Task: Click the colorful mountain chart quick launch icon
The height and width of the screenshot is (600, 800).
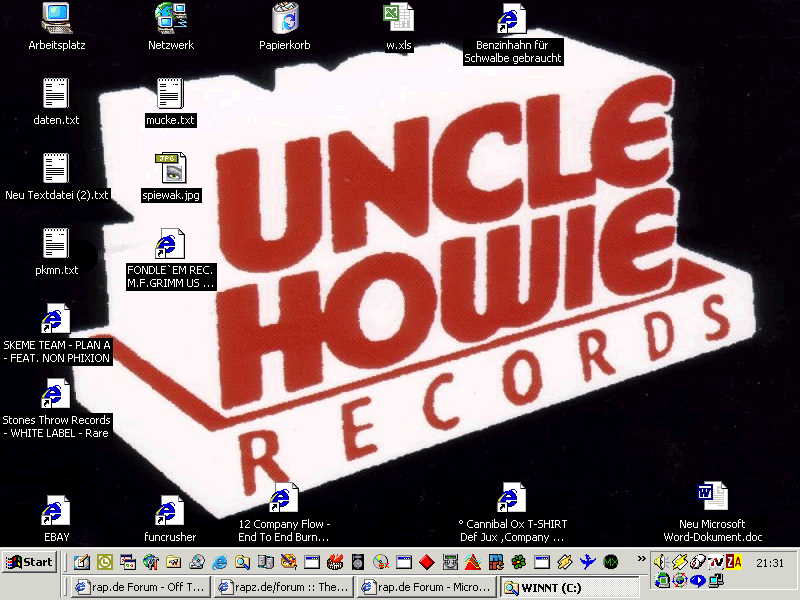Action: pyautogui.click(x=473, y=562)
